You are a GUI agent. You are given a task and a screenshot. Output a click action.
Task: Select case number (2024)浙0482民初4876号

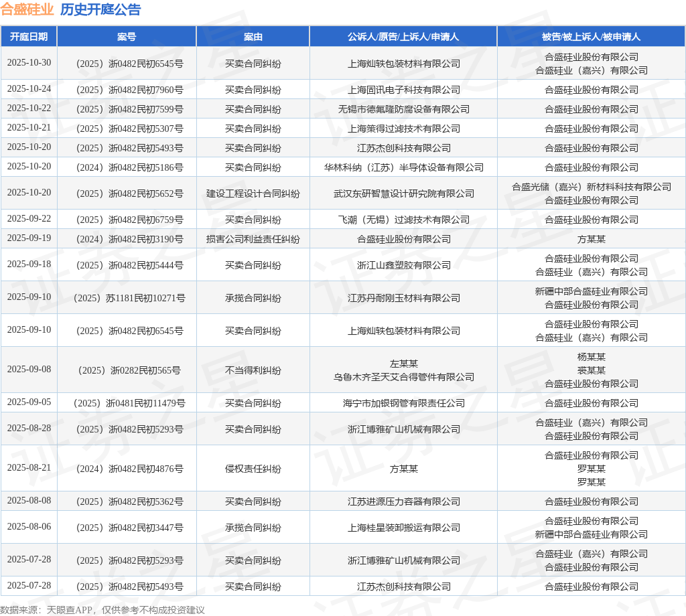pos(129,469)
